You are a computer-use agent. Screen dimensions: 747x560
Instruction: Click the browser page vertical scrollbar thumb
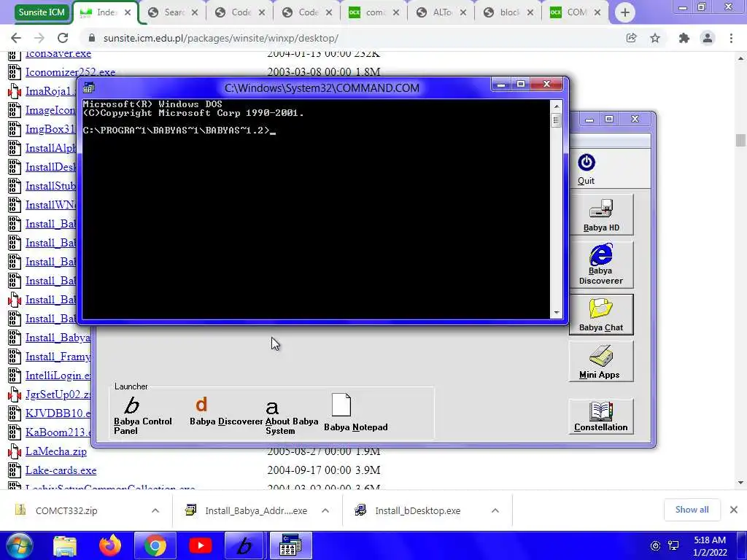tap(740, 141)
